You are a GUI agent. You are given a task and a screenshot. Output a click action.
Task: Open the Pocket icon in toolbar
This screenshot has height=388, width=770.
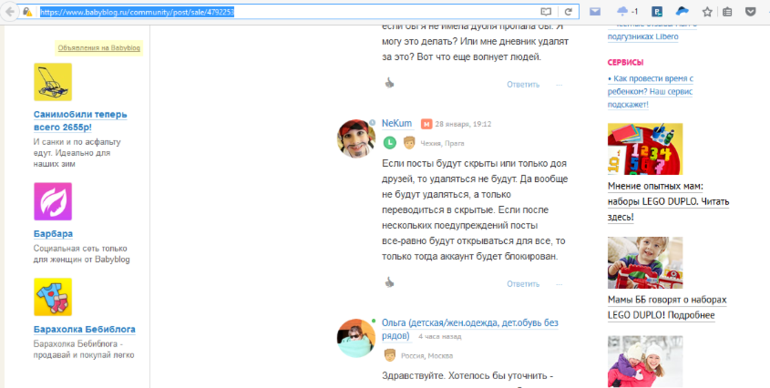pyautogui.click(x=750, y=11)
